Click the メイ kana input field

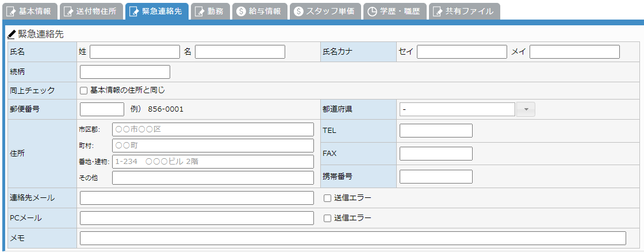(x=574, y=52)
